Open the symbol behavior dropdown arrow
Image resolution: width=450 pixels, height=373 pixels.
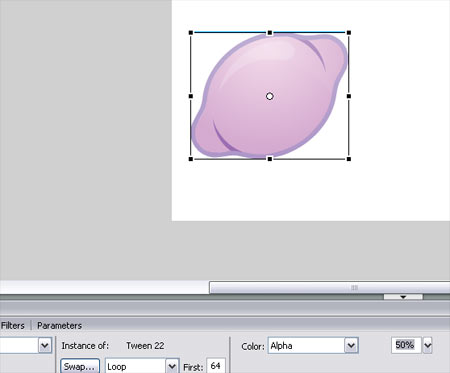45,345
